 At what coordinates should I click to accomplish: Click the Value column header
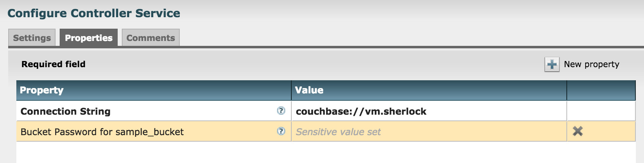[x=429, y=90]
